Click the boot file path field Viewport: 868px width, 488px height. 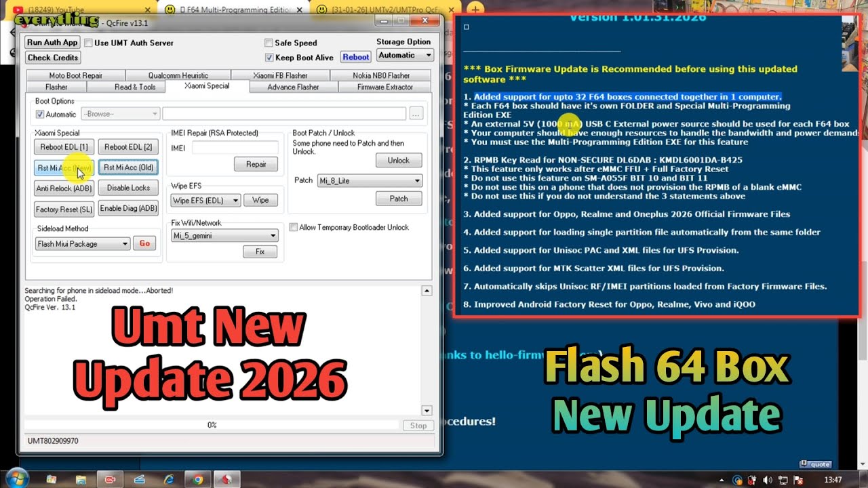click(284, 114)
